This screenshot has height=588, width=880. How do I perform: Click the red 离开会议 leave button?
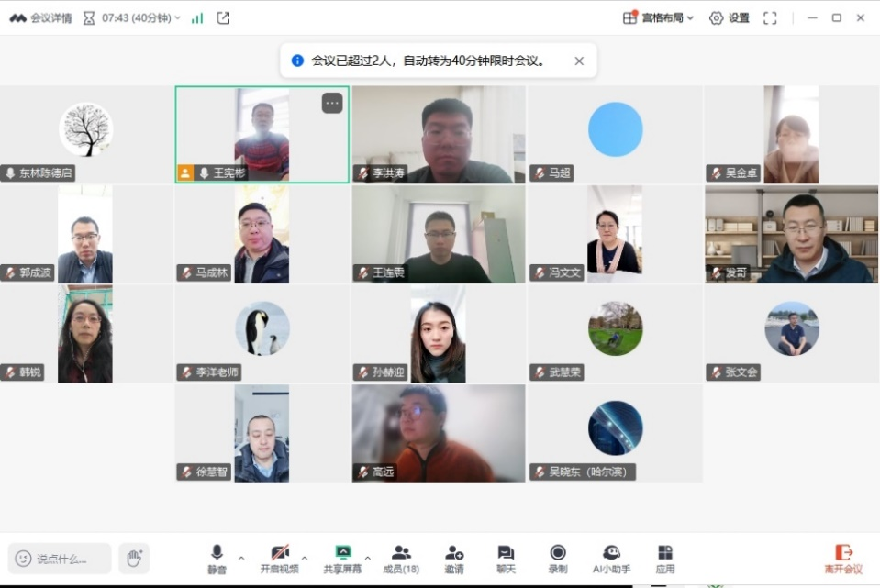tap(842, 558)
